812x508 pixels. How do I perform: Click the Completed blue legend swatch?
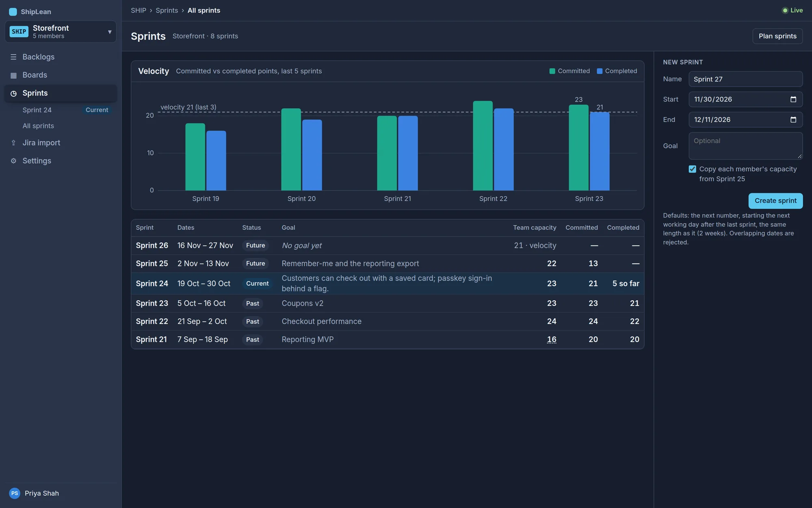[x=600, y=71]
